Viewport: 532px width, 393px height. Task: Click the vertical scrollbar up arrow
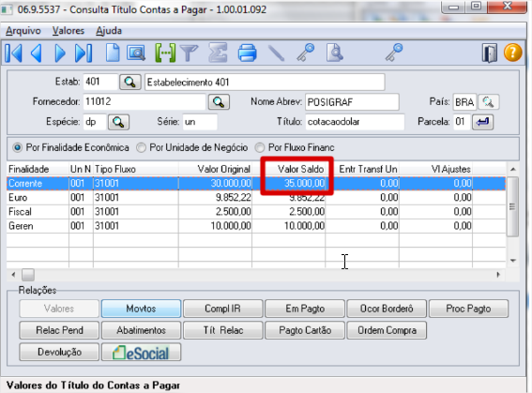pyautogui.click(x=512, y=169)
